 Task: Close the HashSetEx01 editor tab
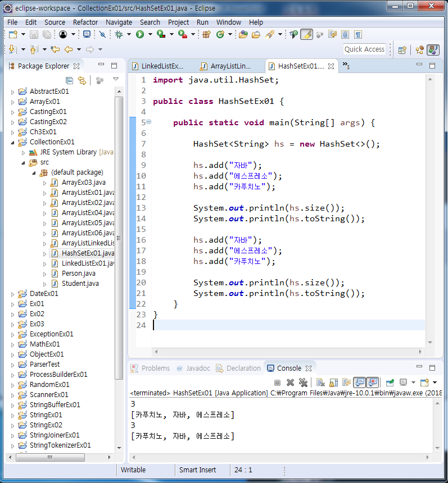(x=331, y=66)
